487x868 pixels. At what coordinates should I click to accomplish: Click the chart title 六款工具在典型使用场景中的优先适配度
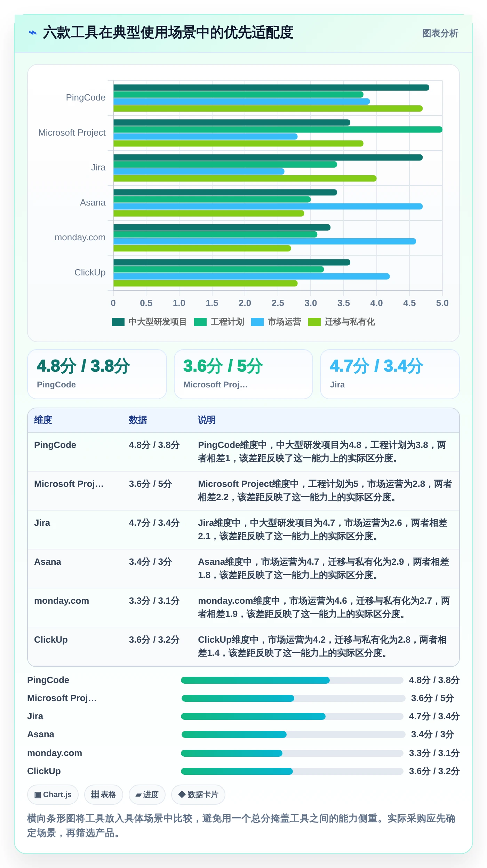click(168, 33)
